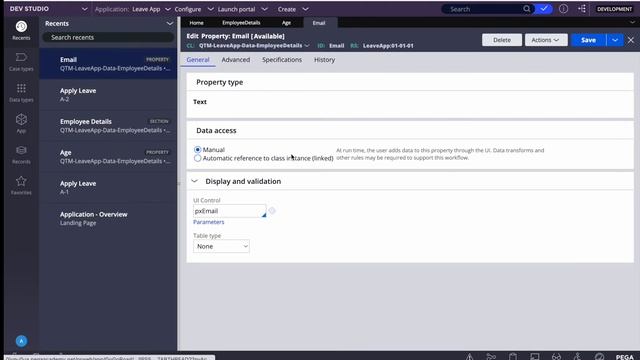The height and width of the screenshot is (360, 640).
Task: Switch to the EmployeeDetails tab
Action: (x=241, y=23)
